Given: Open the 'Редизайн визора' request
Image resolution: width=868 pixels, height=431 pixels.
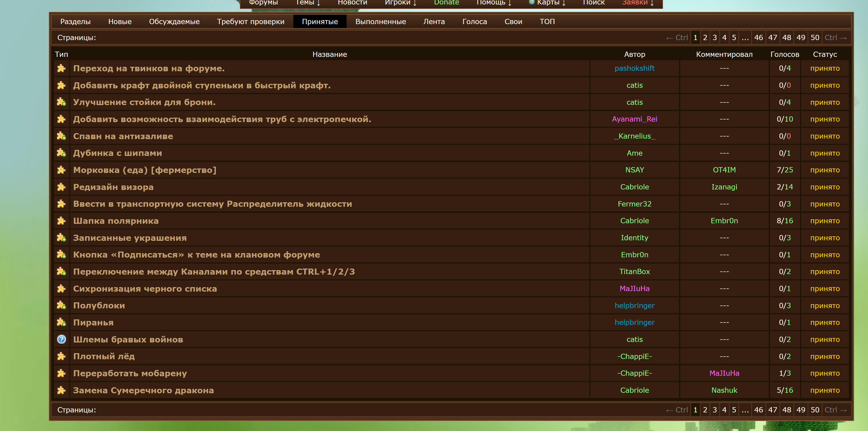Looking at the screenshot, I should coord(113,187).
